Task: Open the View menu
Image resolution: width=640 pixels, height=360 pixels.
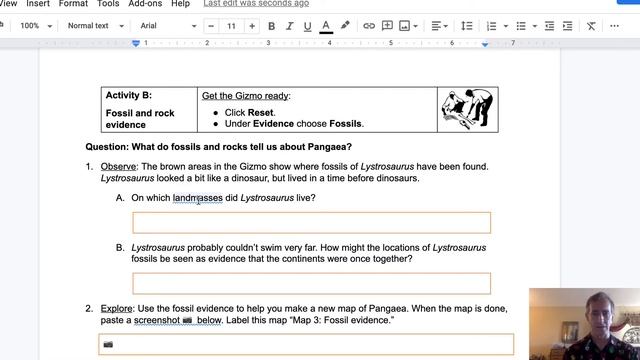Action: pos(8,4)
